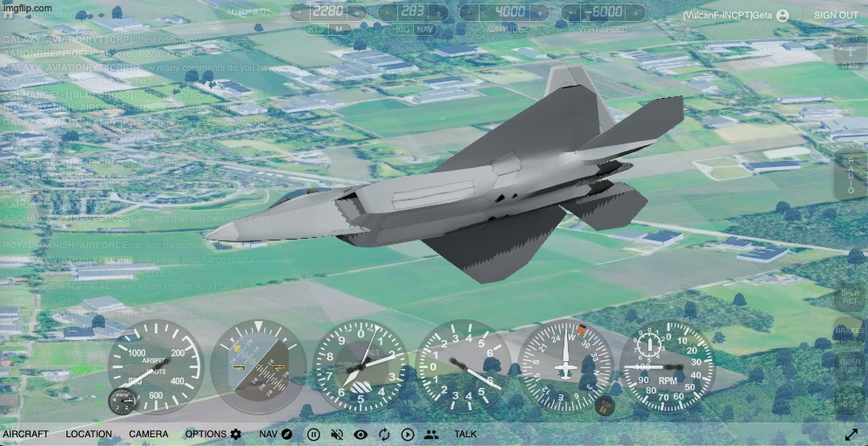Toggle the AUTOPILOT switch
This screenshot has height=446, width=868.
248,12
